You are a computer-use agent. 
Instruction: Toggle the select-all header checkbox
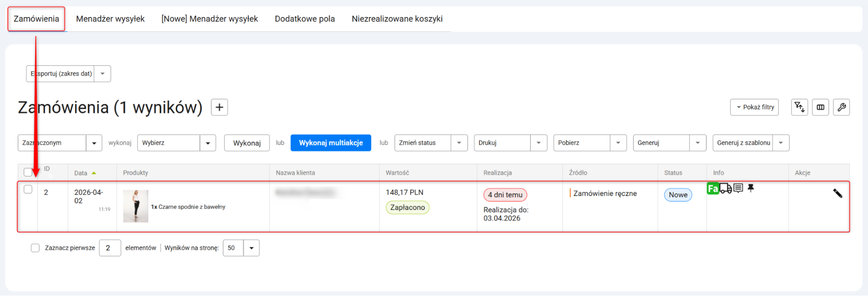28,173
